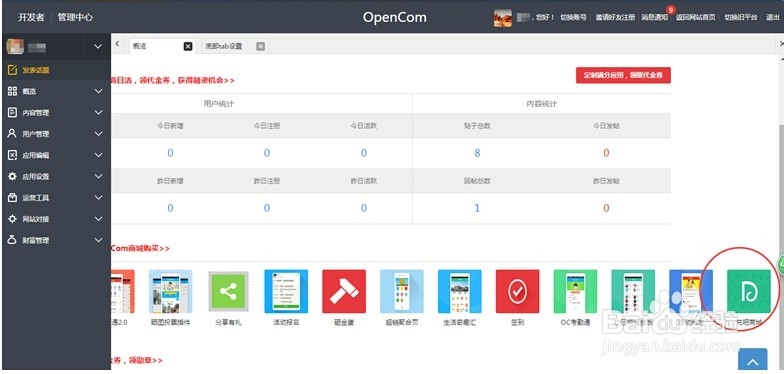Click the 运营工具 toolbox icon
Screen dimensions: 784x374
[12, 198]
